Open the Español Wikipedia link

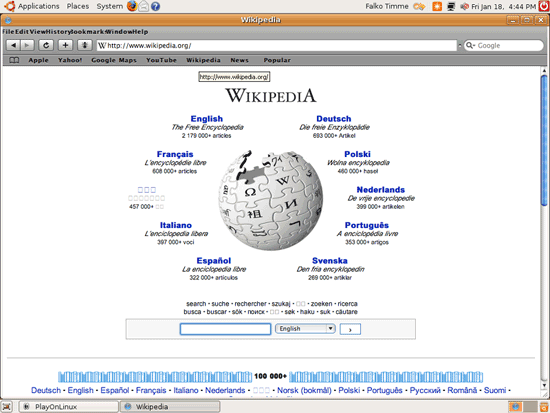coord(214,260)
